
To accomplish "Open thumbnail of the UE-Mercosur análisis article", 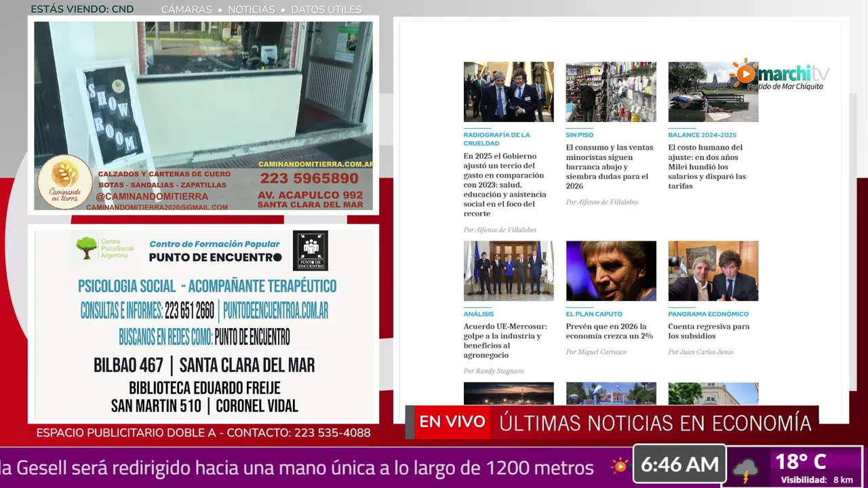I will pyautogui.click(x=509, y=271).
